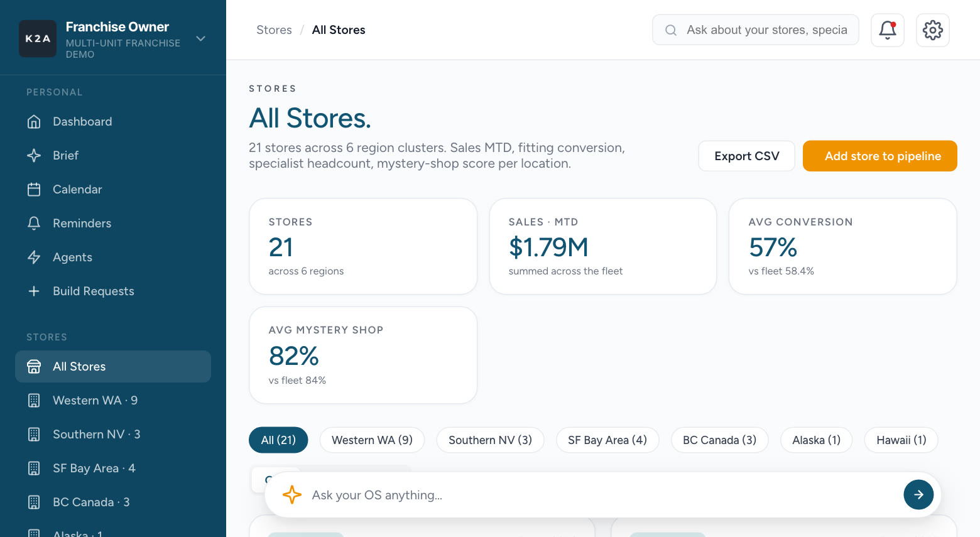
Task: Click the plus icon for Build Requests
Action: click(34, 291)
